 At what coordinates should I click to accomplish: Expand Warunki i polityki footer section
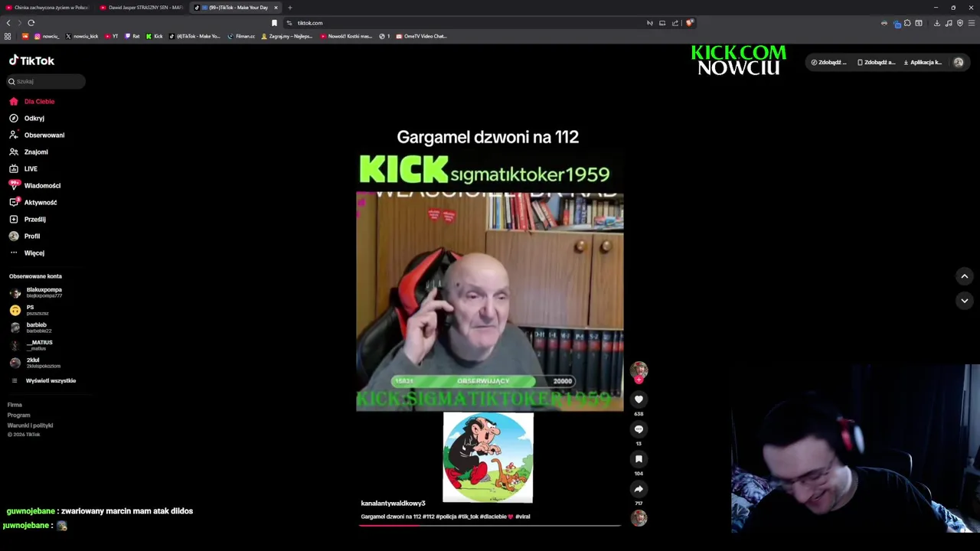(x=31, y=425)
